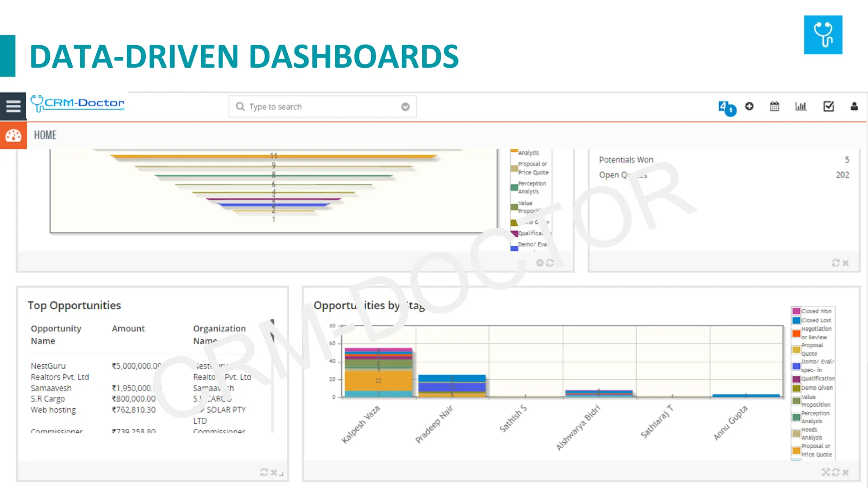Viewport: 868px width, 488px height.
Task: Click the Potentials Won value 5
Action: pyautogui.click(x=847, y=160)
